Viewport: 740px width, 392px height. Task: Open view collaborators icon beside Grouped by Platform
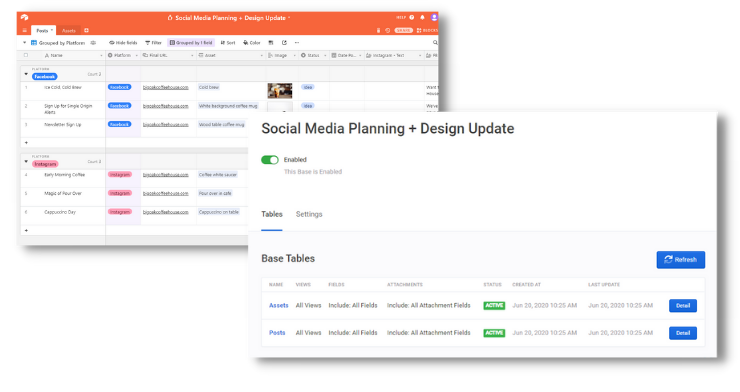(x=93, y=43)
